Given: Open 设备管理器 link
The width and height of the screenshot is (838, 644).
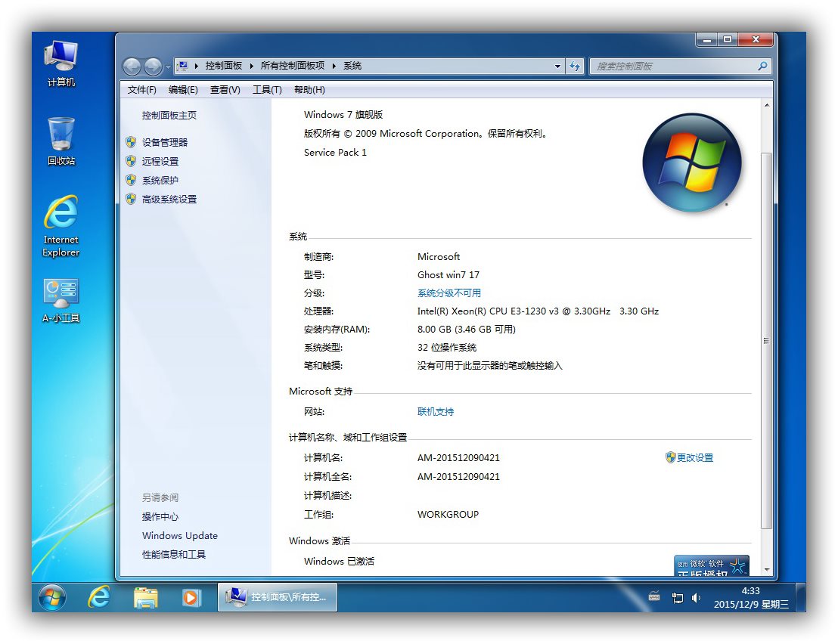Looking at the screenshot, I should 165,143.
